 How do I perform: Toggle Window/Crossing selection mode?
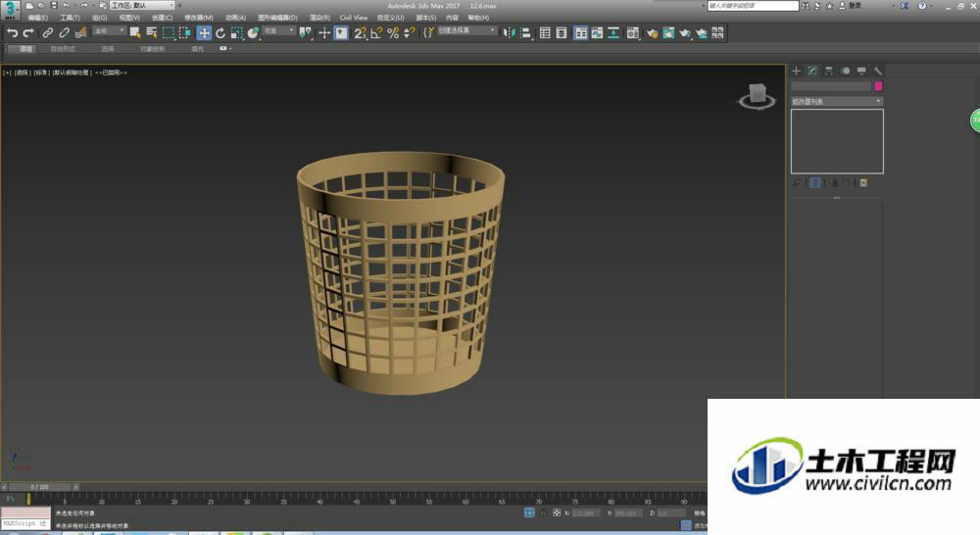click(x=185, y=33)
